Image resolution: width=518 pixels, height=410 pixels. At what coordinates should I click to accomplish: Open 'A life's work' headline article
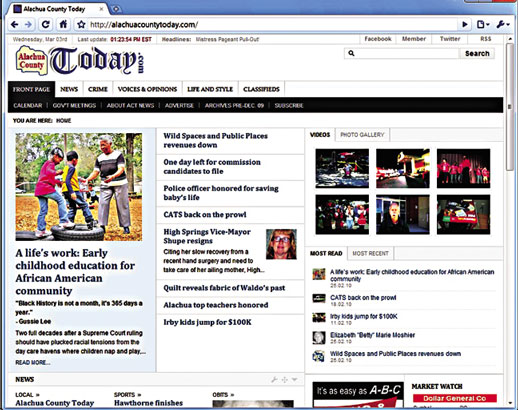[75, 272]
